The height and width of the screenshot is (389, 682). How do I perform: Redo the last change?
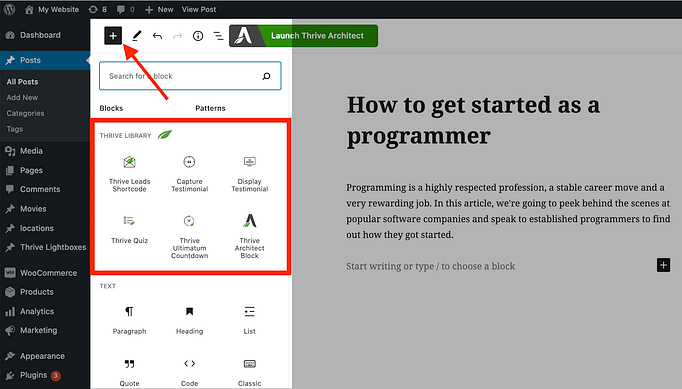click(177, 36)
